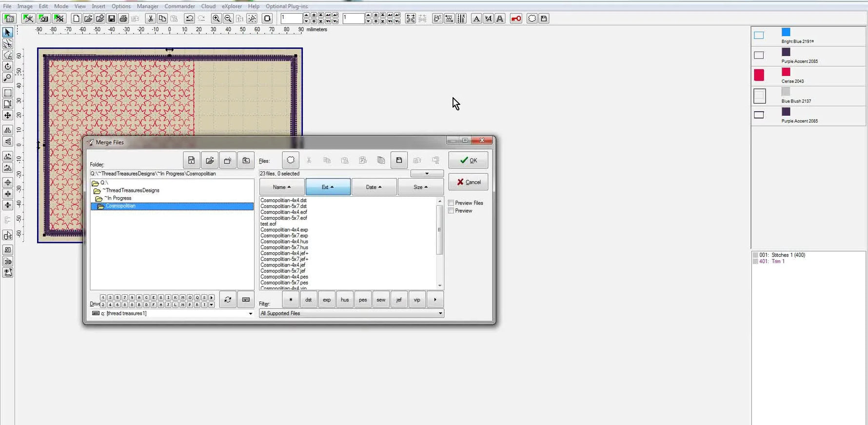Select the four-arrow move tool
This screenshot has width=868, height=425.
pyautogui.click(x=7, y=116)
